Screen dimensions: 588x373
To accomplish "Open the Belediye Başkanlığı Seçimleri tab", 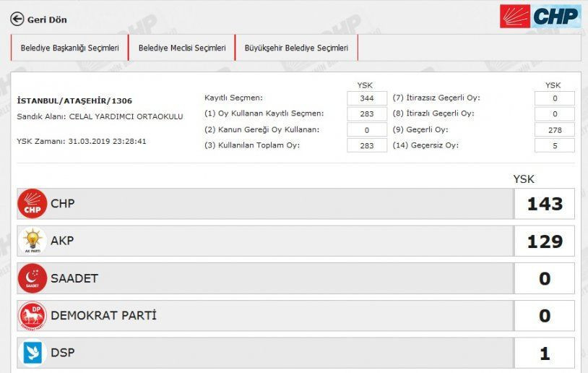I will tap(69, 48).
